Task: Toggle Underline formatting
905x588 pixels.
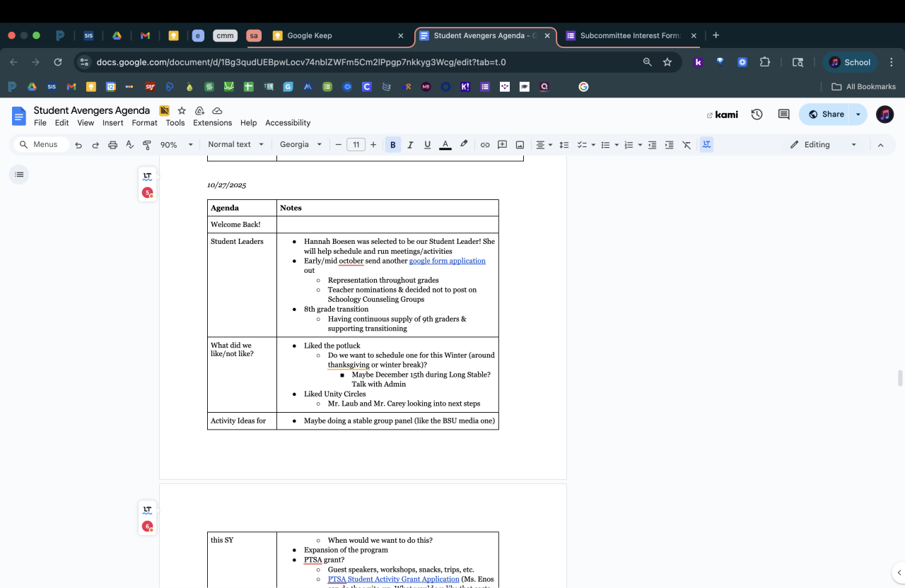Action: 427,145
